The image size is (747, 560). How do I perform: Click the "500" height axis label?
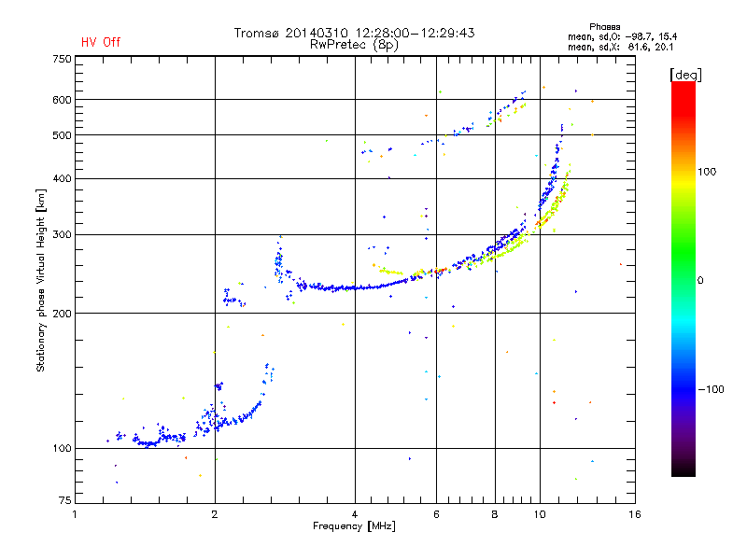tap(62, 135)
